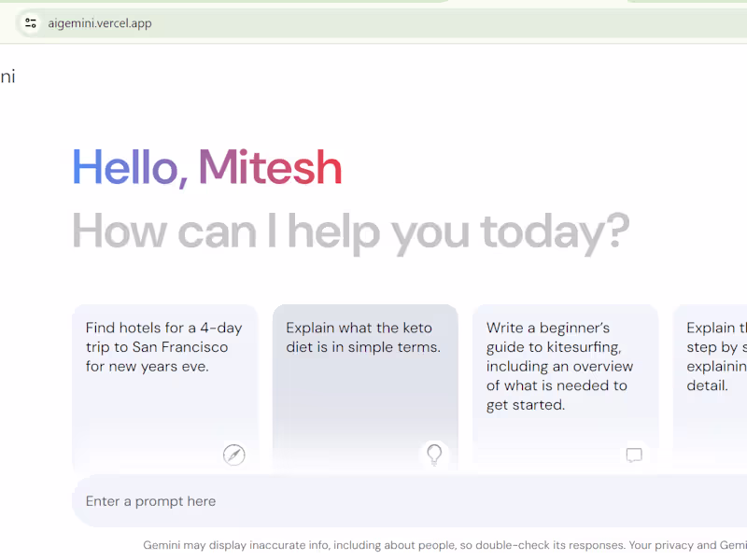Click the aigemini.vercel.app URL text

[100, 22]
